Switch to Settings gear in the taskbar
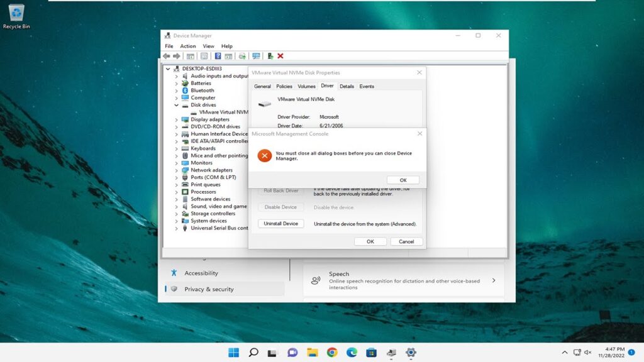 (x=411, y=352)
